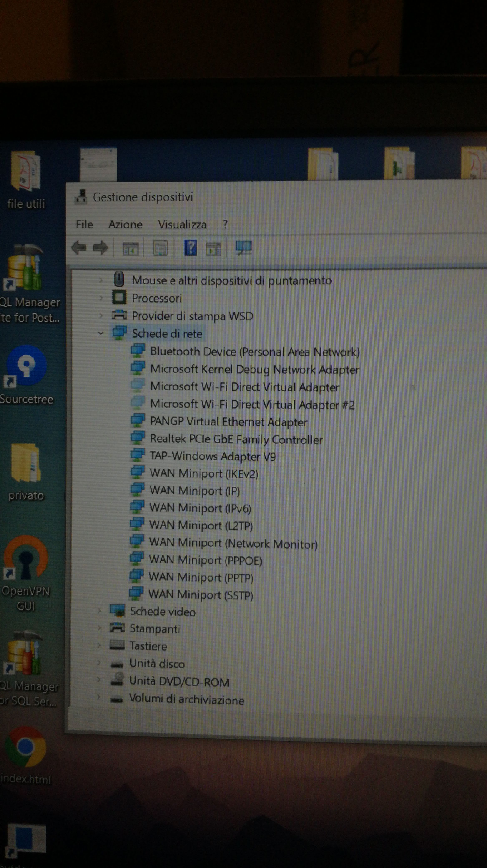Click the Forward arrow in toolbar
The width and height of the screenshot is (487, 868).
point(100,248)
